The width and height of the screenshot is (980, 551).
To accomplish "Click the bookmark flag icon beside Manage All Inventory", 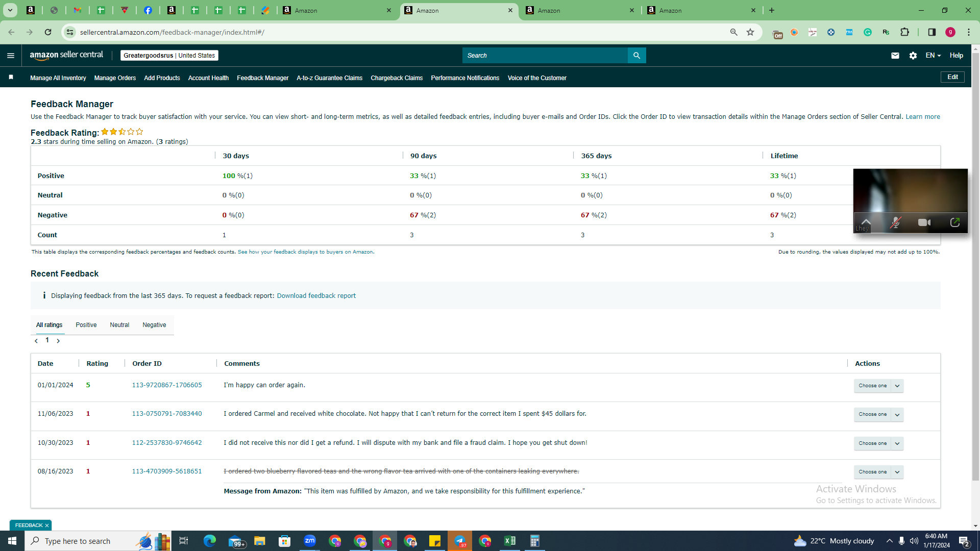I will coord(11,78).
